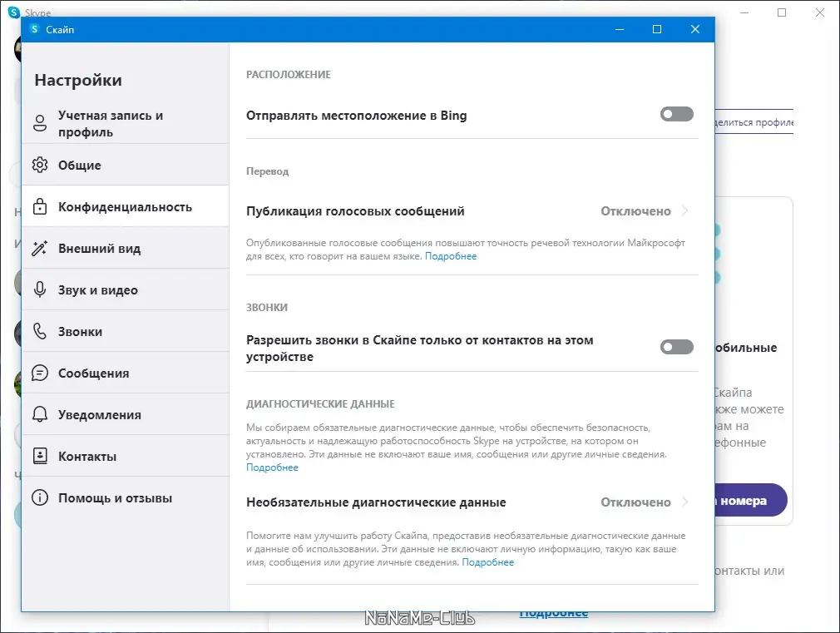Open the Общие settings section
Image resolution: width=840 pixels, height=633 pixels.
[126, 165]
